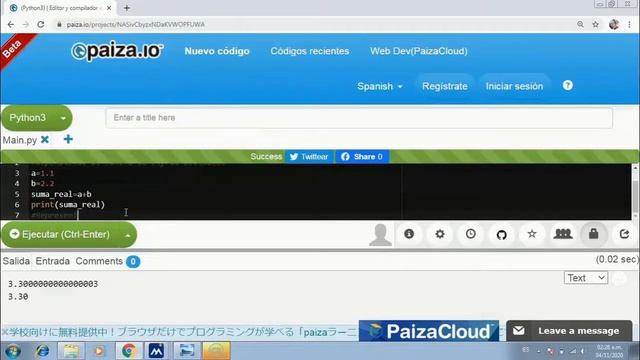The height and width of the screenshot is (360, 640).
Task: Switch to the Entrada tab
Action: 53,261
